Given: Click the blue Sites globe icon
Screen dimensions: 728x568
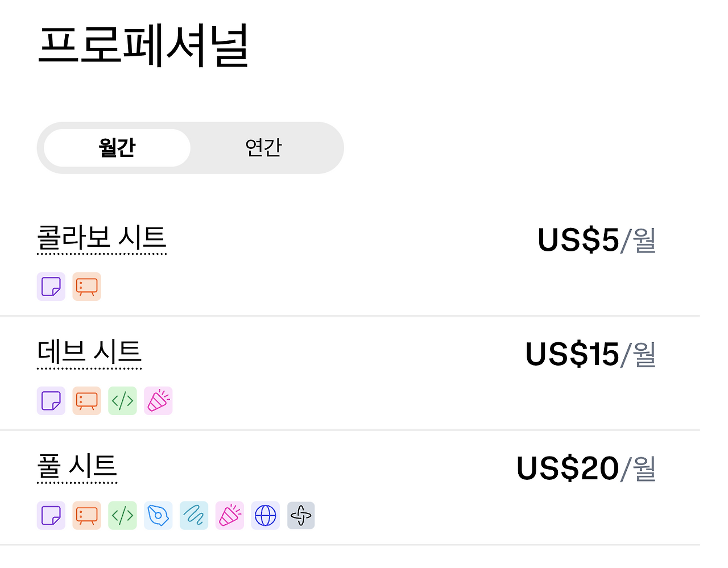Looking at the screenshot, I should [266, 516].
